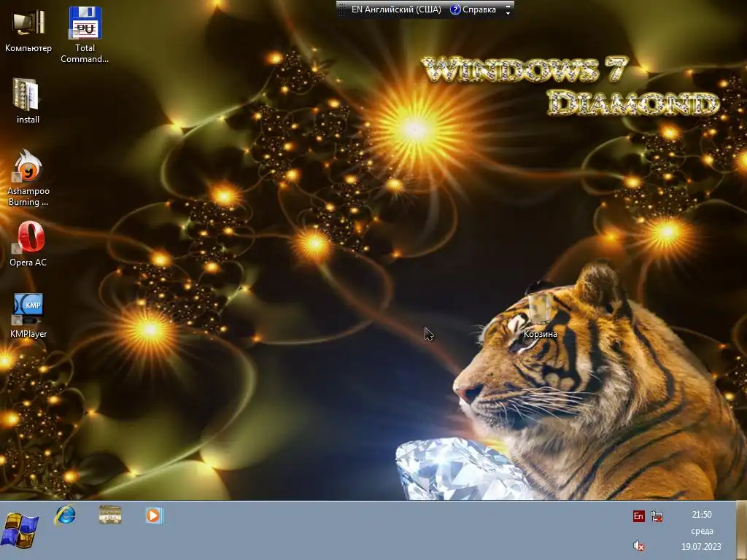Open language bar options arrow
The height and width of the screenshot is (560, 747).
(x=508, y=13)
